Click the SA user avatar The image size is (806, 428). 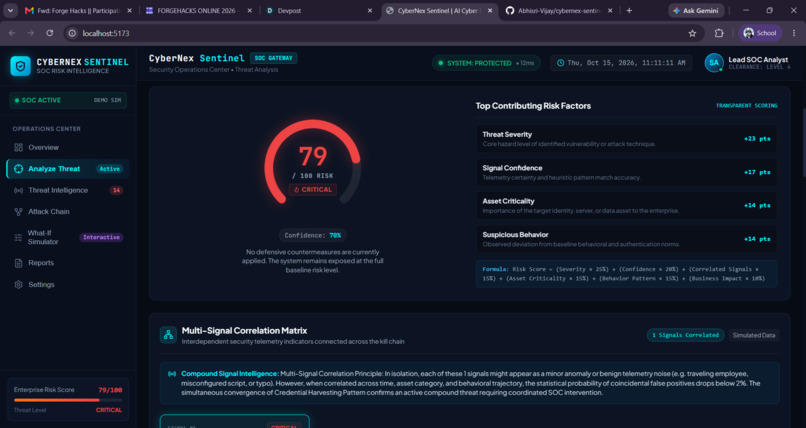pyautogui.click(x=714, y=63)
